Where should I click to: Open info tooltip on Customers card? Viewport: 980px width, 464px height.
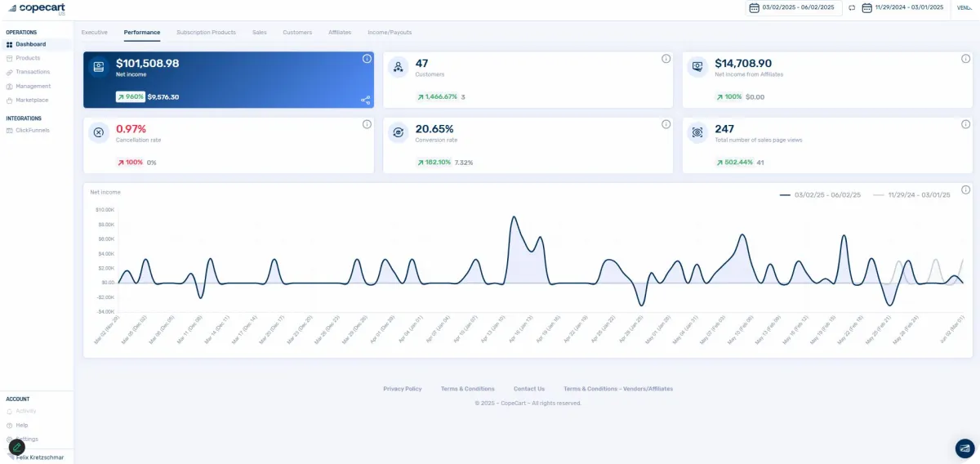point(666,59)
